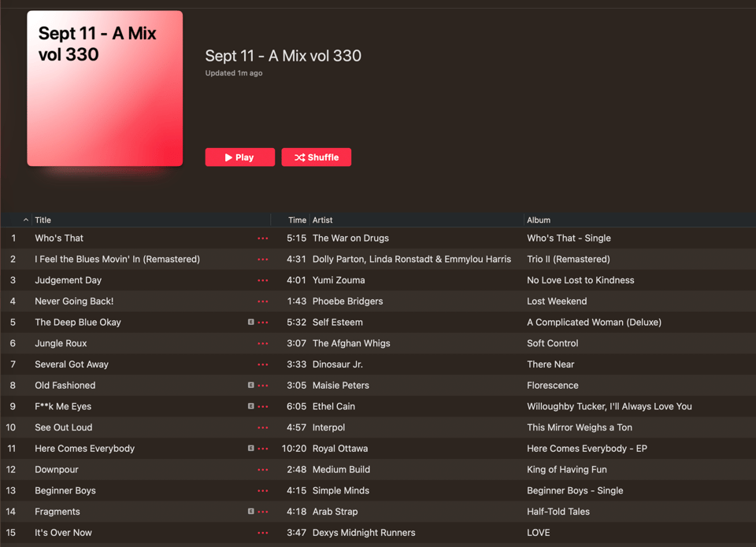756x547 pixels.
Task: Click the explicit badge on The Deep Blue Okay
Action: [x=250, y=322]
